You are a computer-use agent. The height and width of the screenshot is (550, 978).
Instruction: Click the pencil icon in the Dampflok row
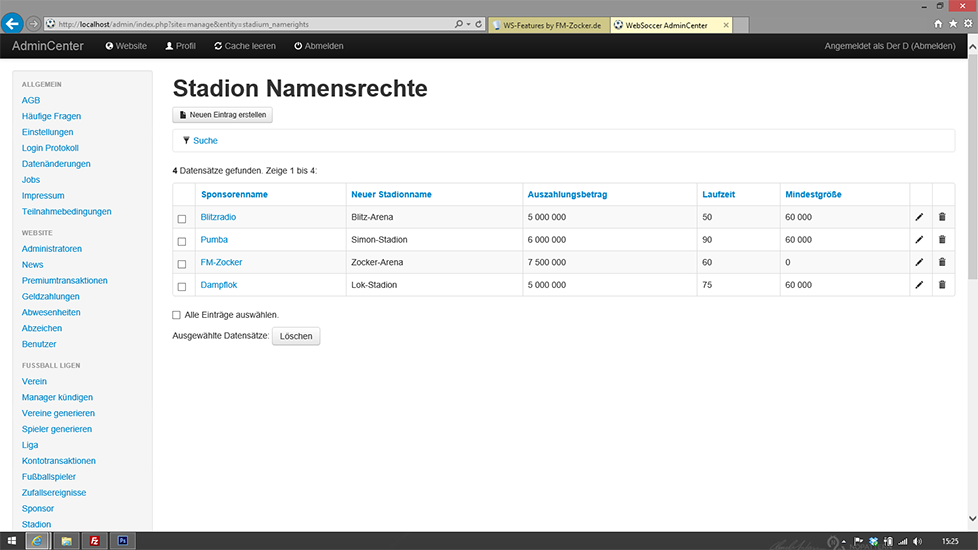point(919,285)
